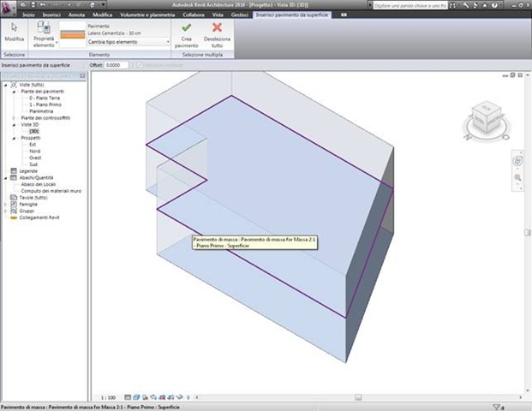Collapse the Prospetti tree node
Image resolution: width=532 pixels, height=411 pixels.
tap(14, 138)
